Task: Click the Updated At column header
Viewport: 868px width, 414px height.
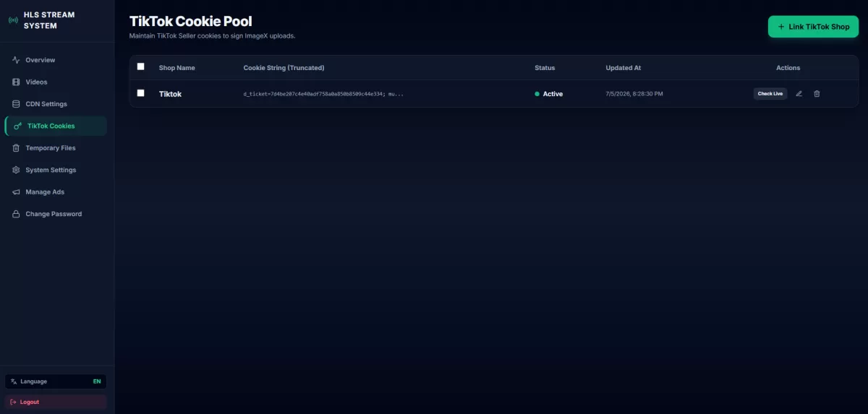Action: coord(624,68)
